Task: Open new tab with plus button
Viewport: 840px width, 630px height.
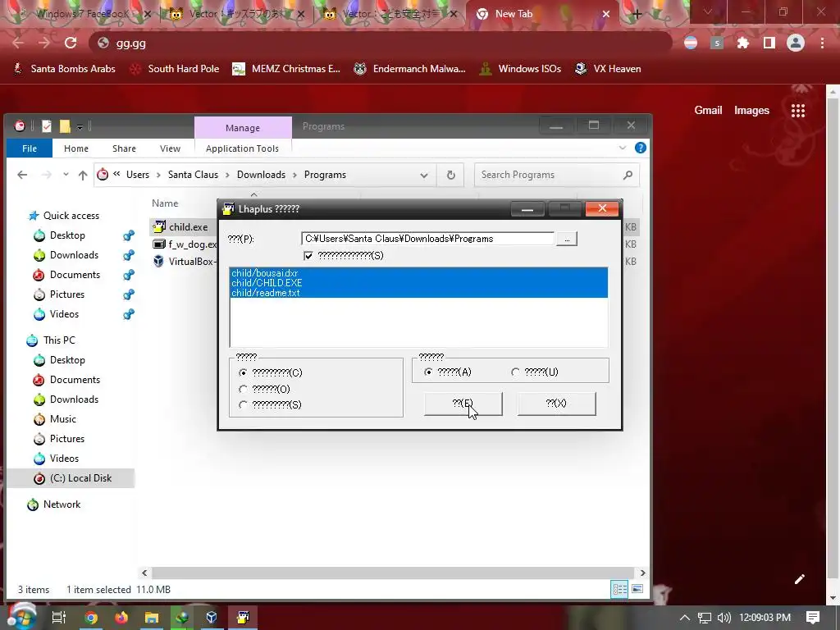Action: (637, 15)
